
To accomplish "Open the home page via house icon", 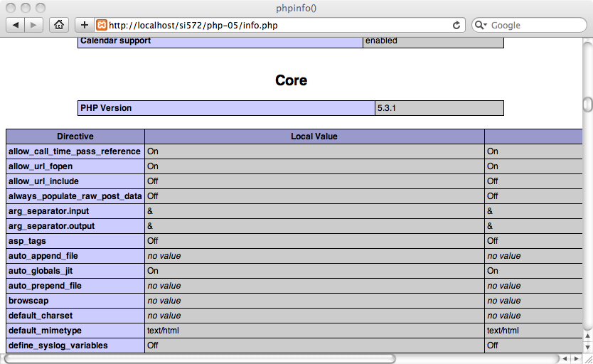I will [58, 26].
